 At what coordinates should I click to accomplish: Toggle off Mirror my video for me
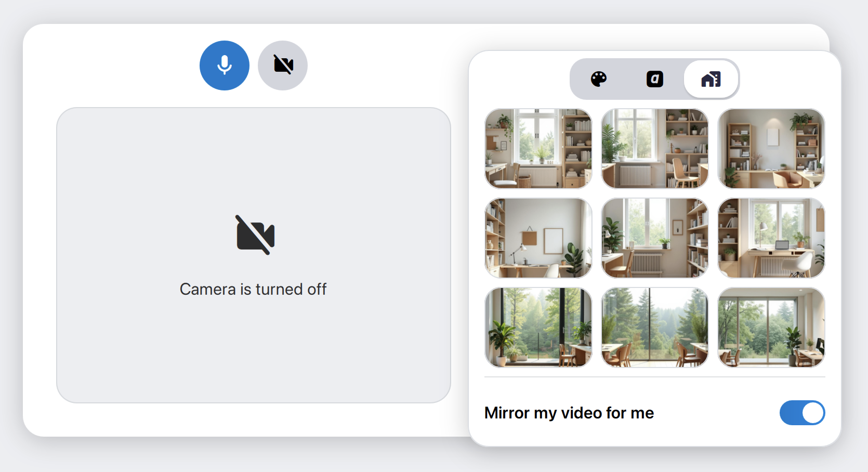802,413
